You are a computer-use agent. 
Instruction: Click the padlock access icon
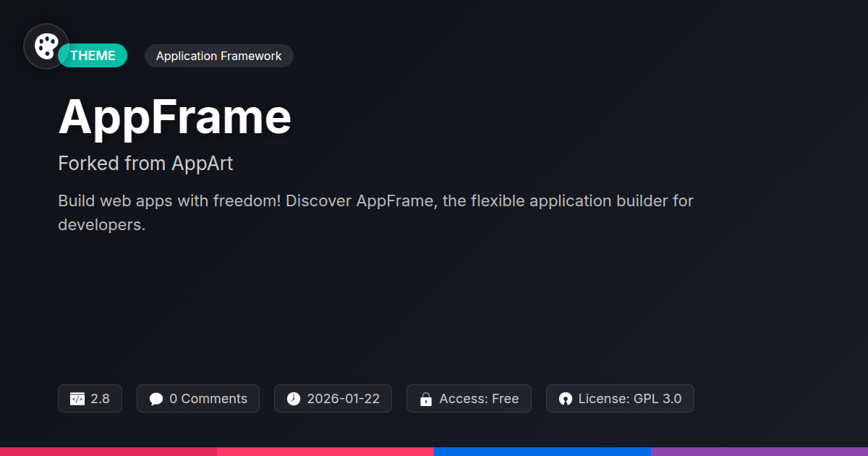click(426, 399)
